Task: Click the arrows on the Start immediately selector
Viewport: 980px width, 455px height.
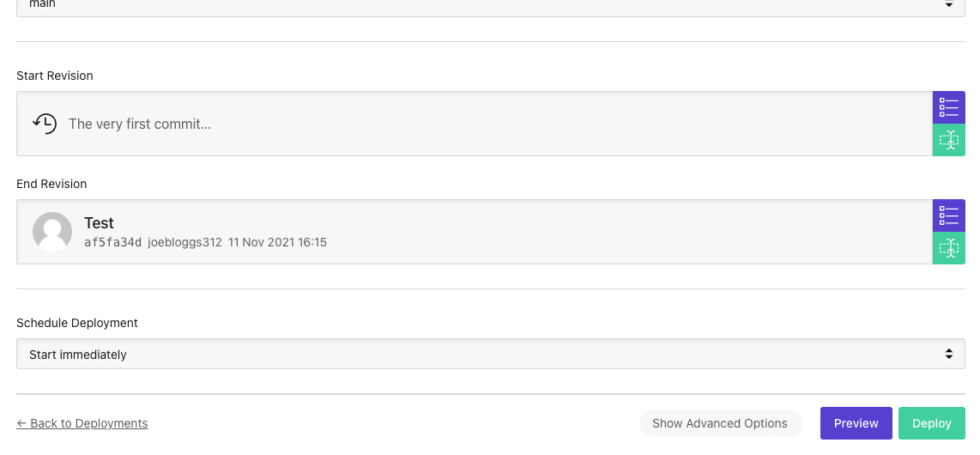Action: pyautogui.click(x=948, y=354)
